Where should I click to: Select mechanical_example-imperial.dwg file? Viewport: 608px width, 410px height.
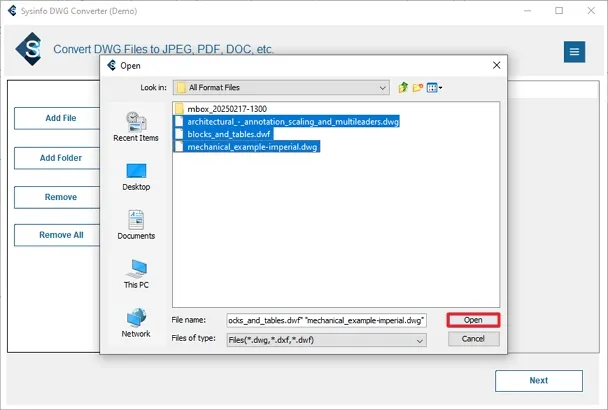[247, 147]
